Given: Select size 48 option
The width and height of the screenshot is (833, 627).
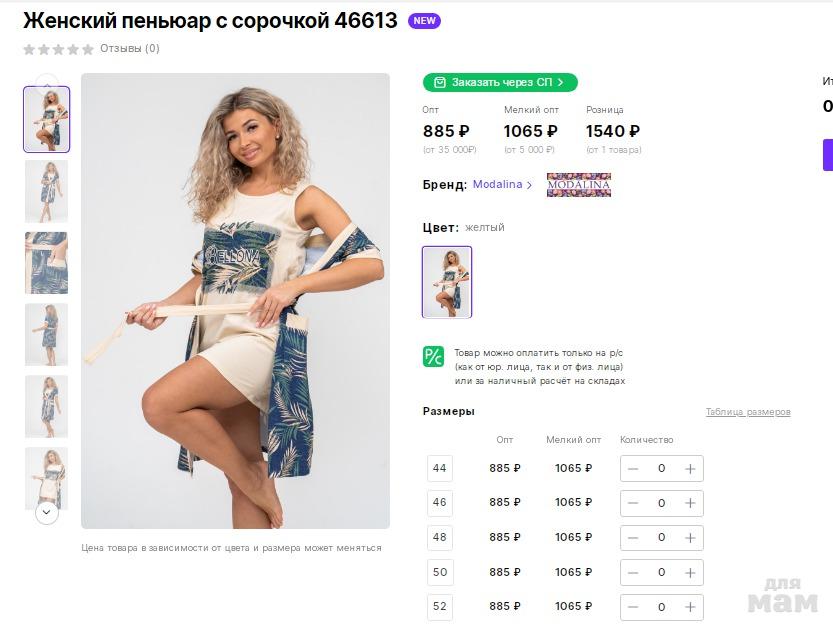Looking at the screenshot, I should pos(440,538).
